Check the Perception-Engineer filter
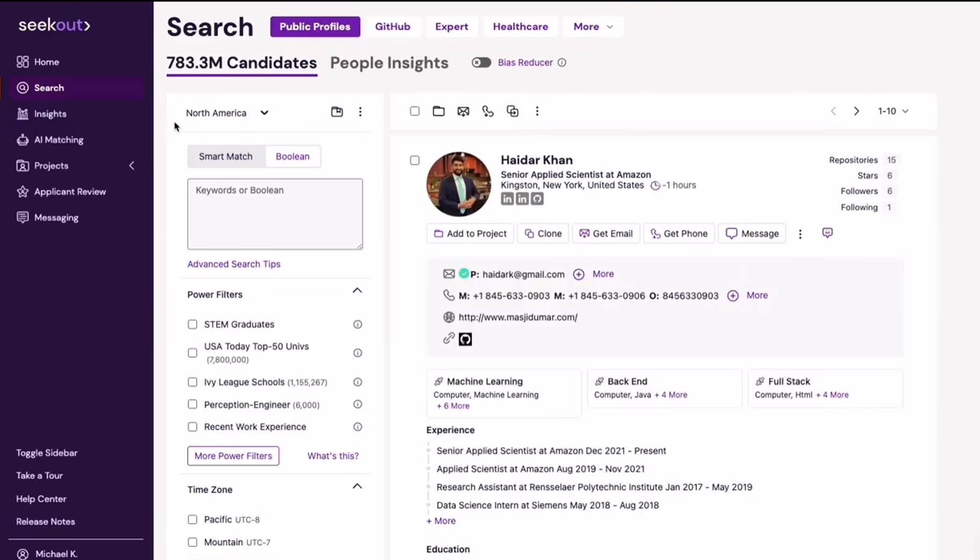The width and height of the screenshot is (980, 560). 192,404
